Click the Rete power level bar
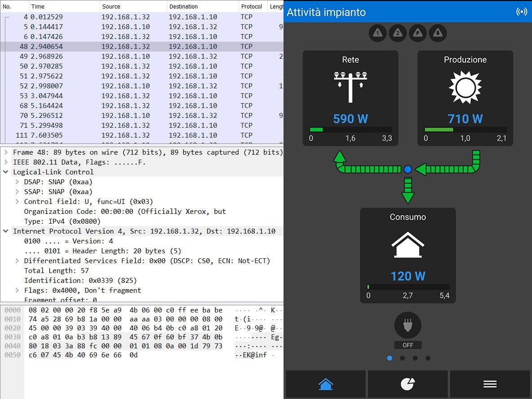The width and height of the screenshot is (532, 399). (x=351, y=130)
